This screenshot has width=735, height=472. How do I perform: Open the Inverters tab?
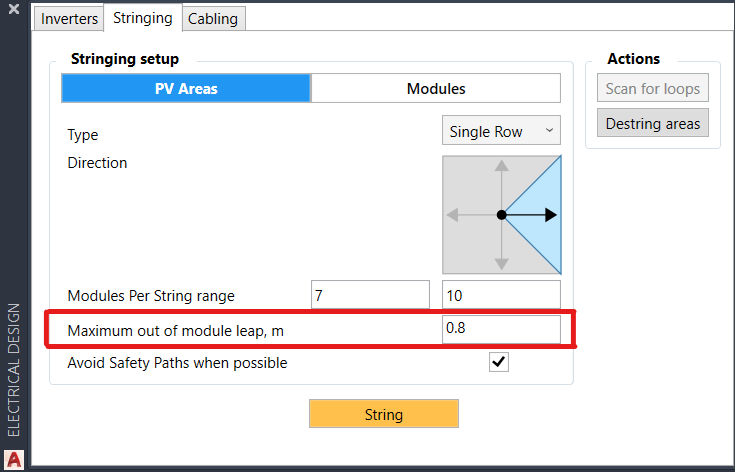pyautogui.click(x=69, y=19)
